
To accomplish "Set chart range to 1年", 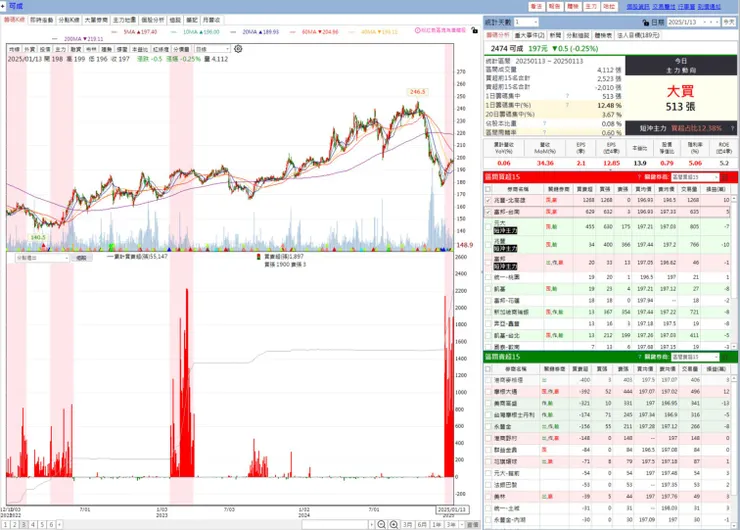I will 436,525.
